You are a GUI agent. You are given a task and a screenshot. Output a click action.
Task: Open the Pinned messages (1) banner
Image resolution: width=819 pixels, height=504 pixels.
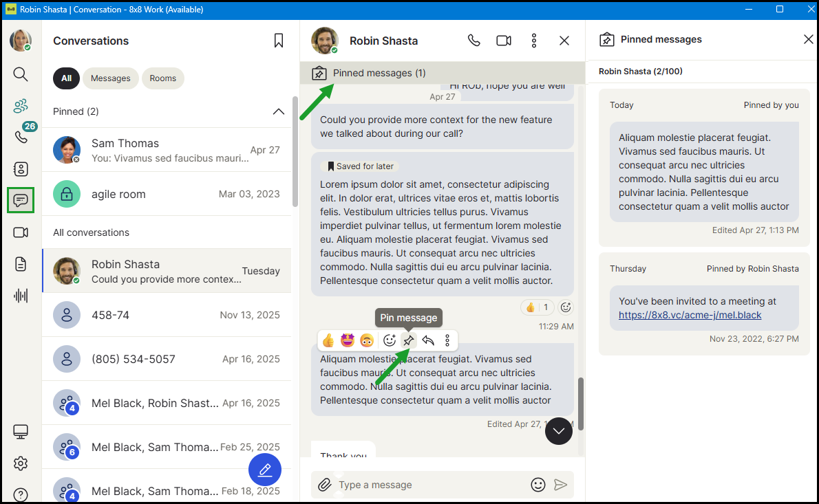[443, 73]
